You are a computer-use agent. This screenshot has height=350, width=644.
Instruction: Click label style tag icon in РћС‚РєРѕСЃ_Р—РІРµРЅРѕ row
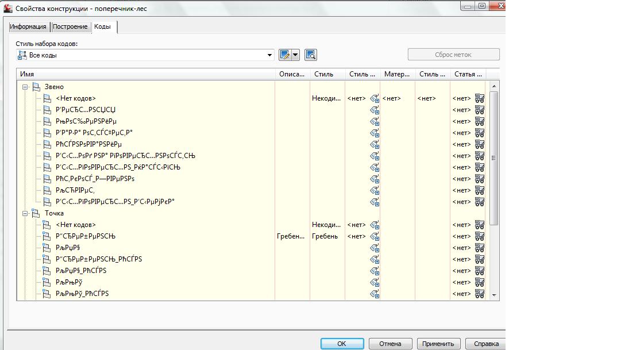[x=374, y=179]
